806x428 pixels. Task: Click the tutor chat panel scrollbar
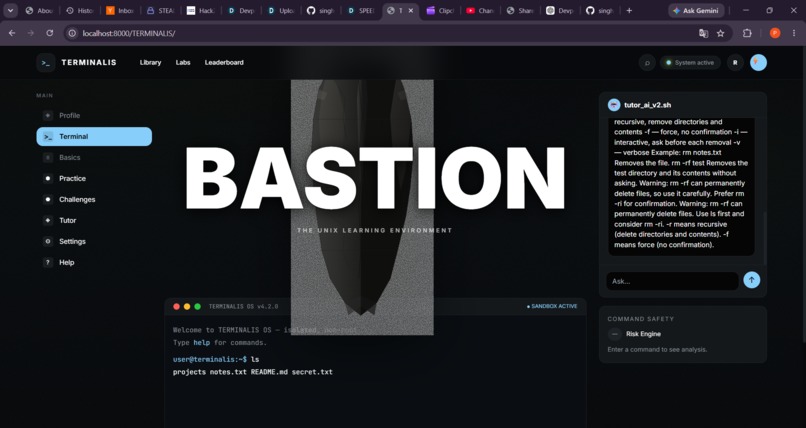pyautogui.click(x=764, y=238)
